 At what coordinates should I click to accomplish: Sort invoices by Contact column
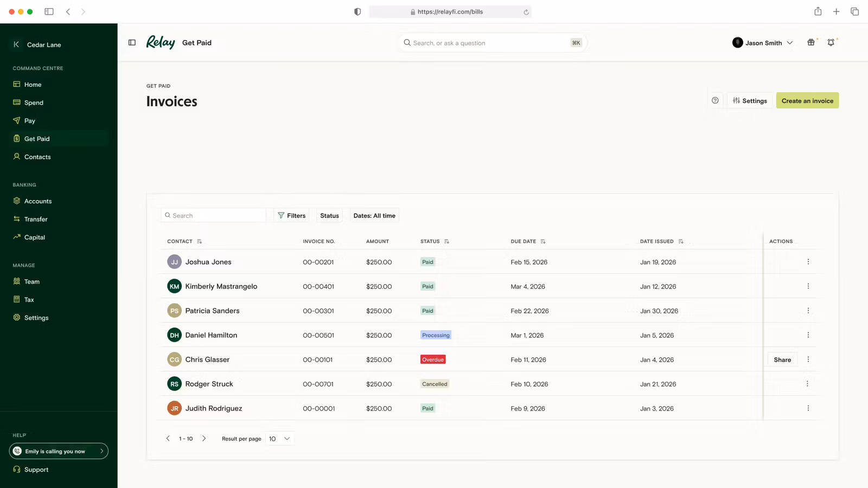tap(199, 241)
